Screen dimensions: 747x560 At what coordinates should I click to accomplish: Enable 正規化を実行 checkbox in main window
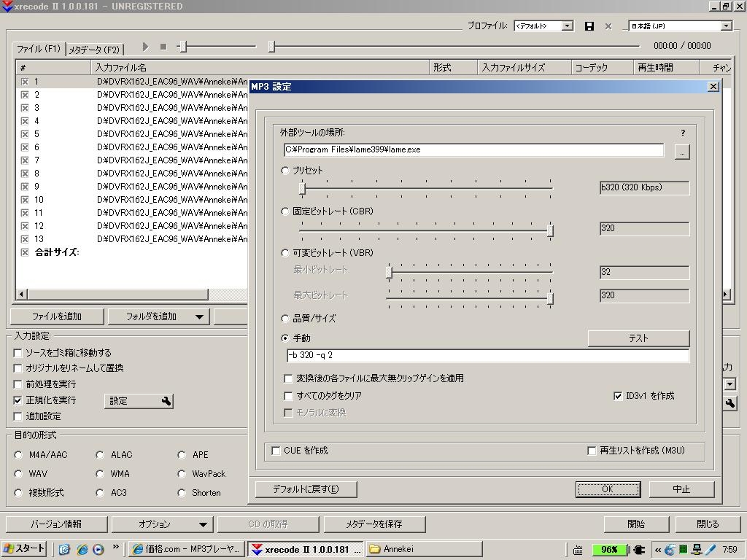pyautogui.click(x=18, y=400)
